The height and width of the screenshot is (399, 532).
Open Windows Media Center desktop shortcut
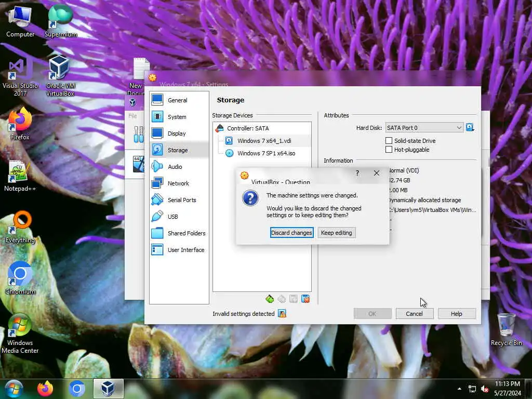[20, 334]
